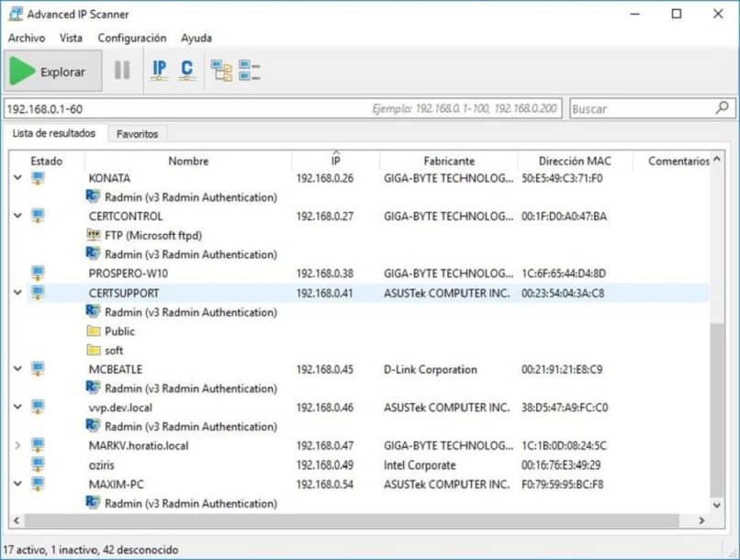Click the Radmin icon under CERTSUPPORT
740x560 pixels.
tap(93, 311)
